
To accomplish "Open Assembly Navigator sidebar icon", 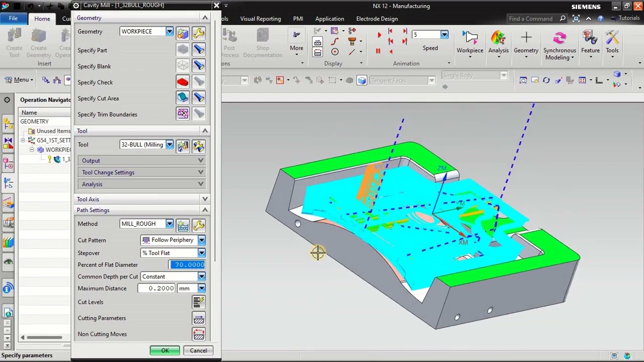I will (x=8, y=123).
